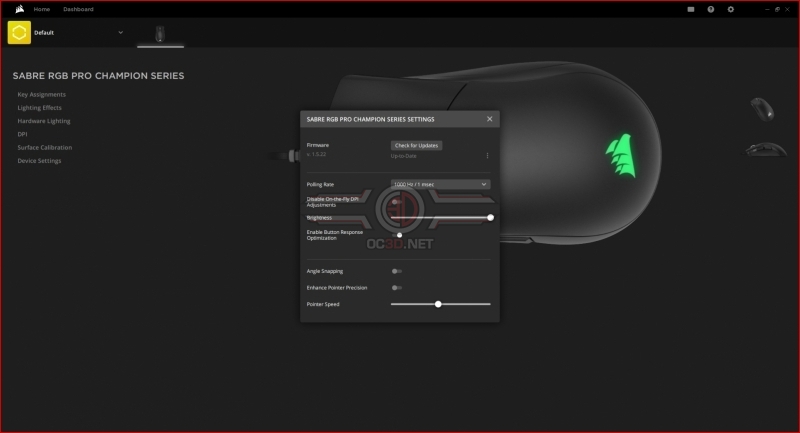Screen dimensions: 800x433
Task: Click the SABRE RGB PRO CHAMPION SERIES heading
Action: point(98,75)
